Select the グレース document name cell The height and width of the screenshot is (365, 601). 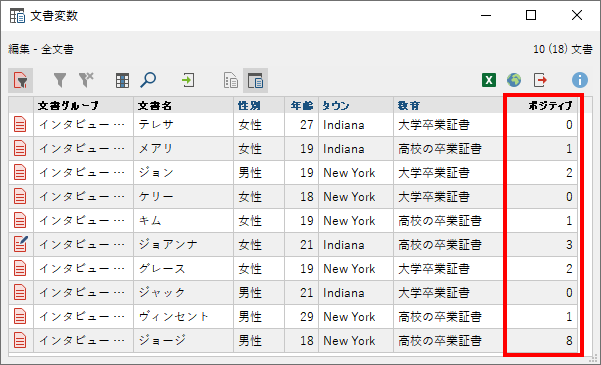coord(183,268)
